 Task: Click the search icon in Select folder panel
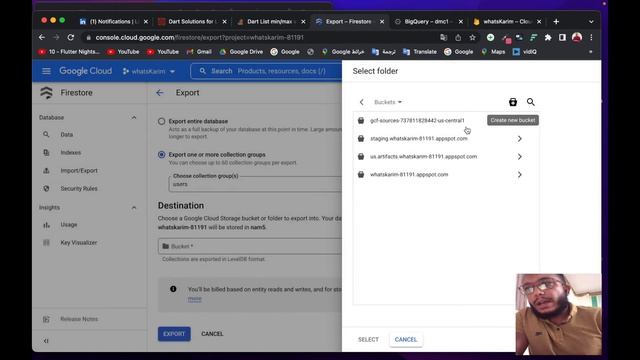coord(530,102)
